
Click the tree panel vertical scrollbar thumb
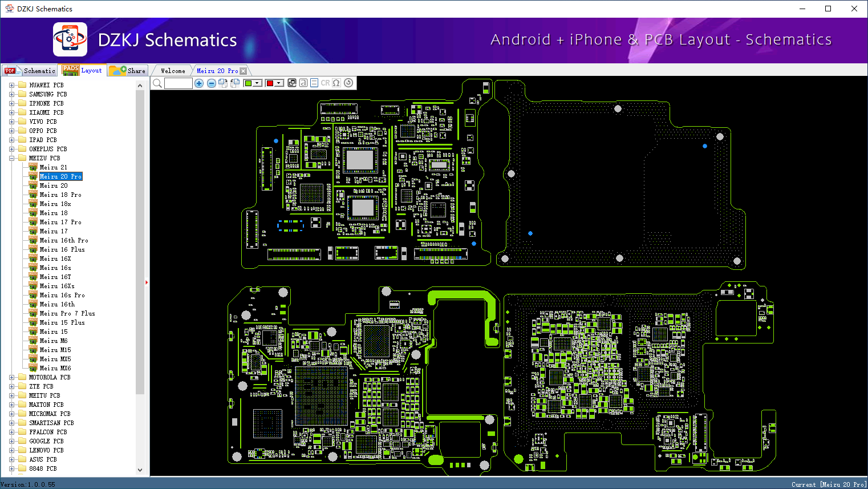140,242
